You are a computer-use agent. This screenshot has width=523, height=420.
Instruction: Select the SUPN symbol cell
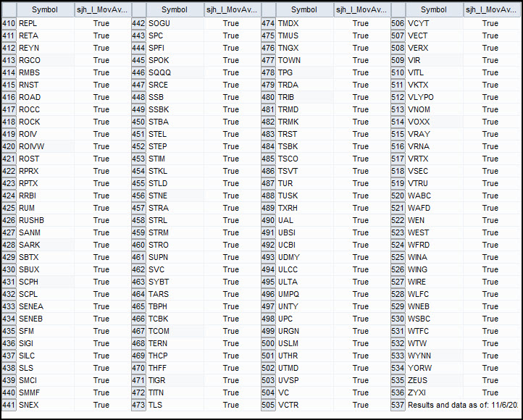(175, 257)
